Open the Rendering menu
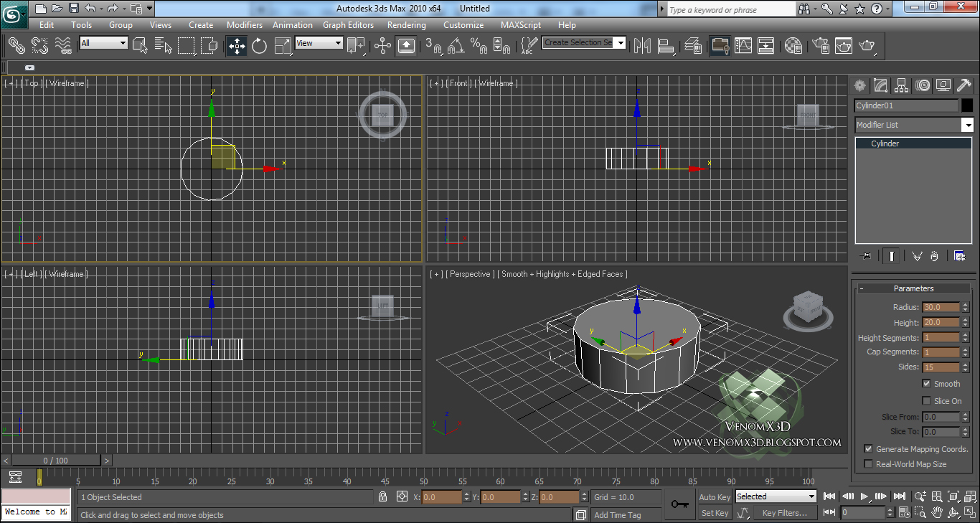Image resolution: width=980 pixels, height=523 pixels. pyautogui.click(x=406, y=25)
